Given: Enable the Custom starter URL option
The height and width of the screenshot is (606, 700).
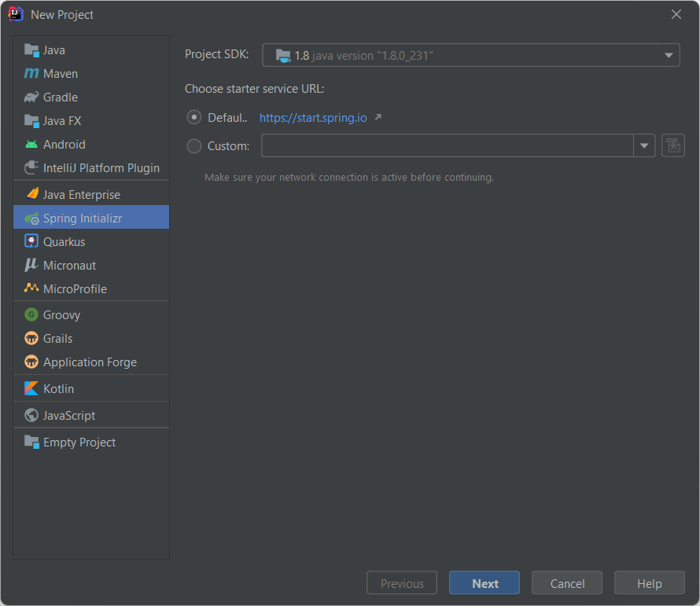Looking at the screenshot, I should [x=193, y=145].
